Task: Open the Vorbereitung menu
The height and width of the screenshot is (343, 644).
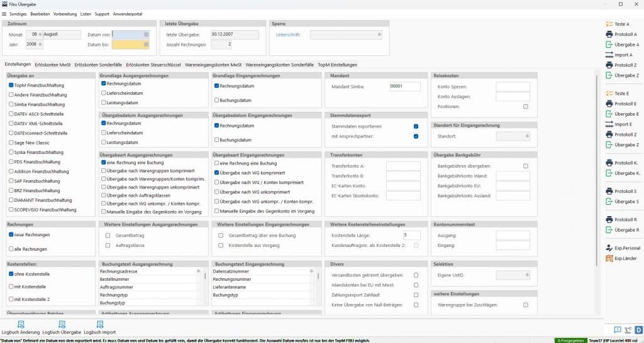Action: click(65, 13)
